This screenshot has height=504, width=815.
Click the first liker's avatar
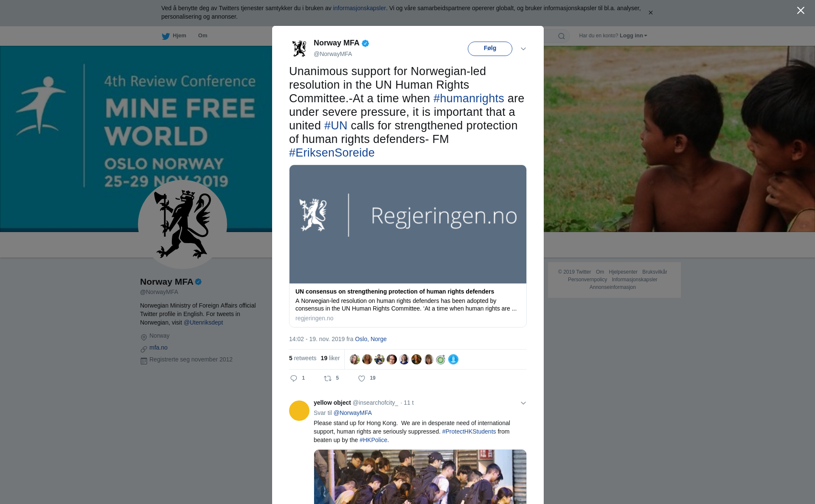[355, 359]
